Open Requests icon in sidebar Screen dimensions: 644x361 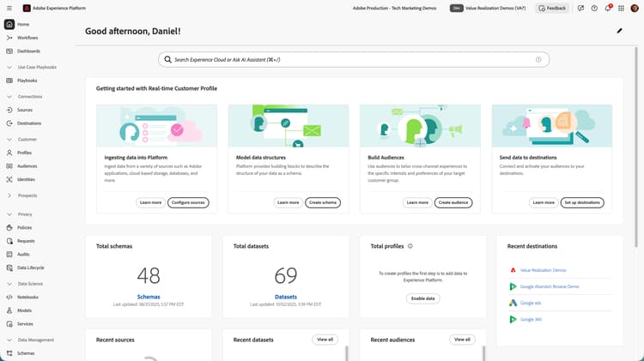pyautogui.click(x=9, y=241)
